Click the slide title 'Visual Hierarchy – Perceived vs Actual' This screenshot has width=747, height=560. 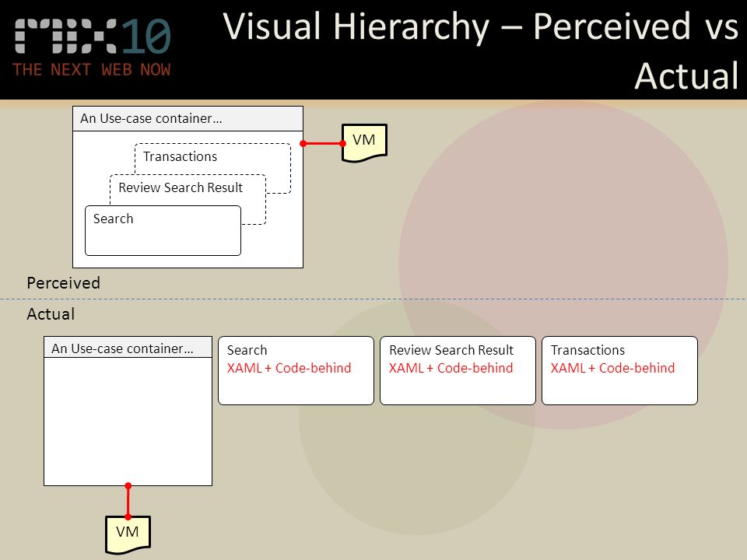480,50
